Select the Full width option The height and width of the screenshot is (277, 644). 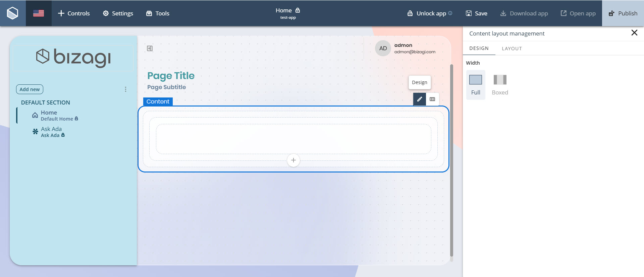(x=475, y=84)
